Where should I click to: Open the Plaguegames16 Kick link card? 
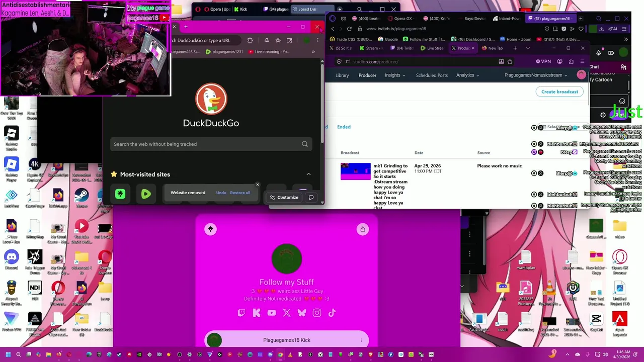(287, 340)
